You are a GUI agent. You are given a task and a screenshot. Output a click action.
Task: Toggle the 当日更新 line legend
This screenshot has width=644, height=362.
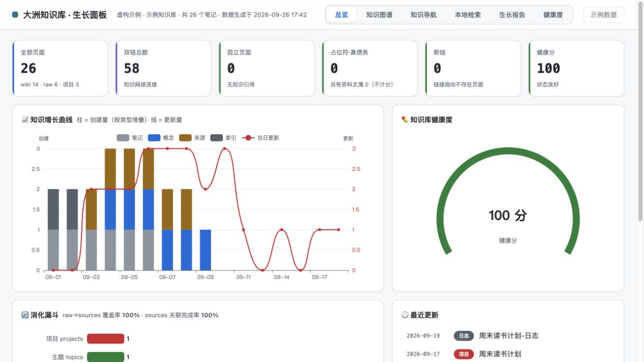tap(260, 138)
